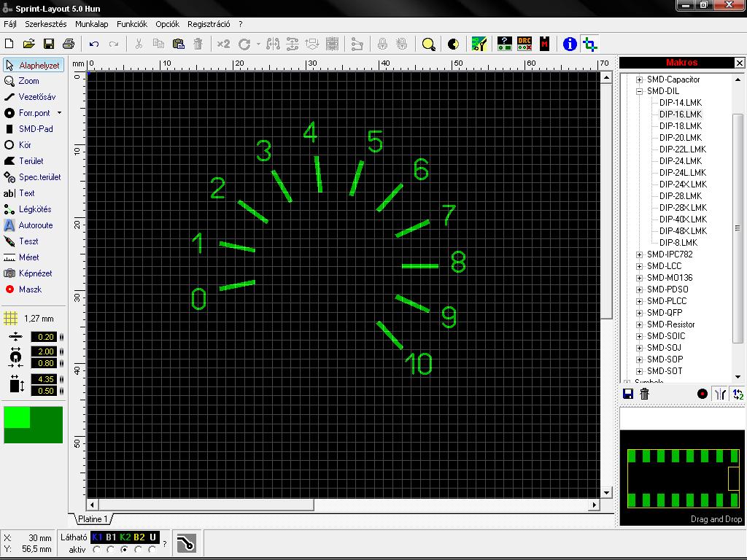The image size is (747, 560).
Task: Open the Munkalap menu
Action: (x=91, y=24)
